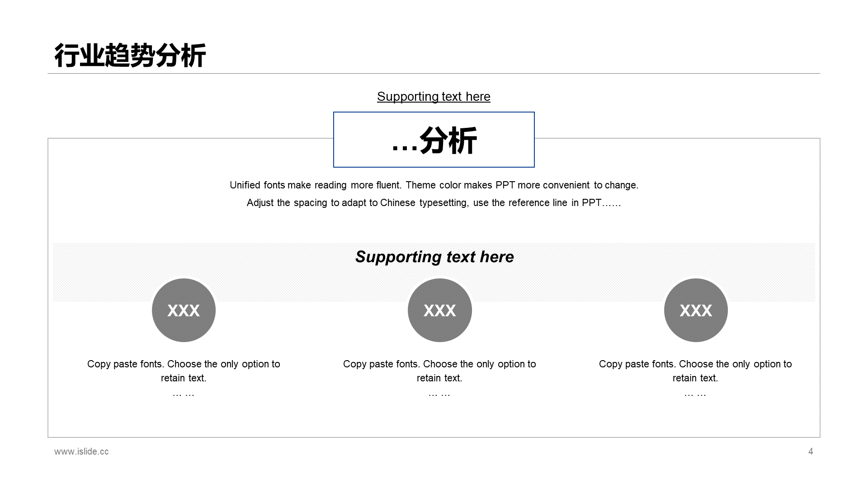Select the Unified fonts paragraph line
Viewport: 868px width, 488px height.
click(x=434, y=185)
